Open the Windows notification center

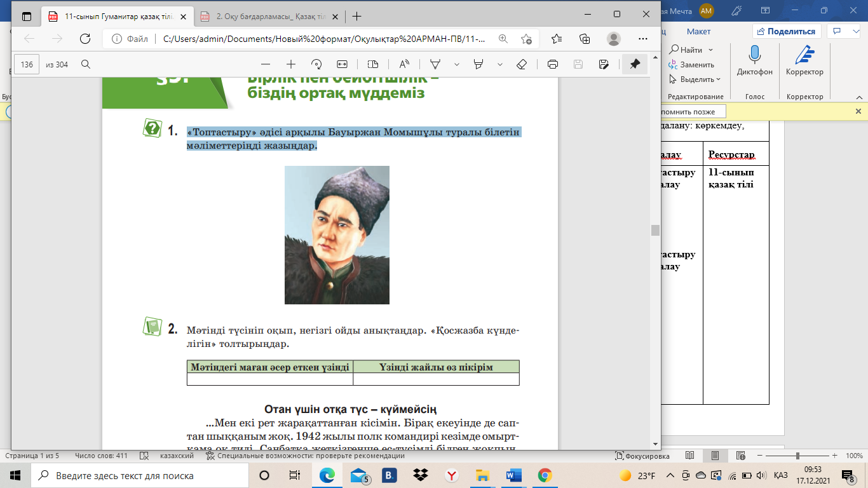pos(848,475)
